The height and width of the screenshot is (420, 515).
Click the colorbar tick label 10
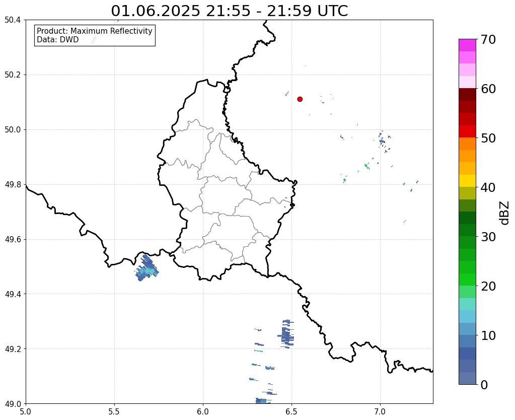488,335
